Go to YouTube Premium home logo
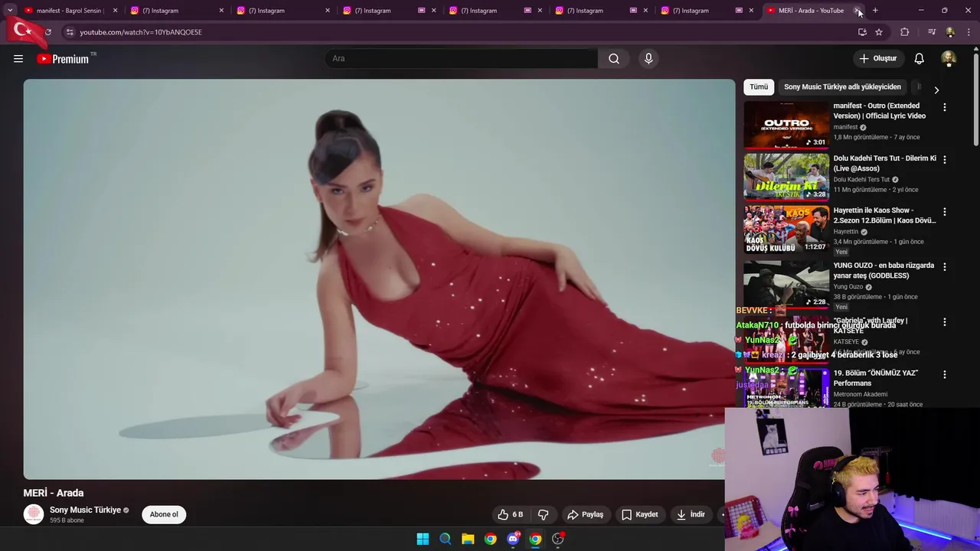The image size is (980, 551). pyautogui.click(x=63, y=59)
